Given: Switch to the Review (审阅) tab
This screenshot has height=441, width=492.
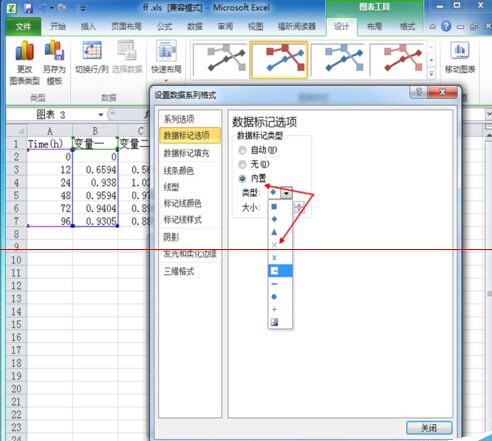Looking at the screenshot, I should coord(225,26).
